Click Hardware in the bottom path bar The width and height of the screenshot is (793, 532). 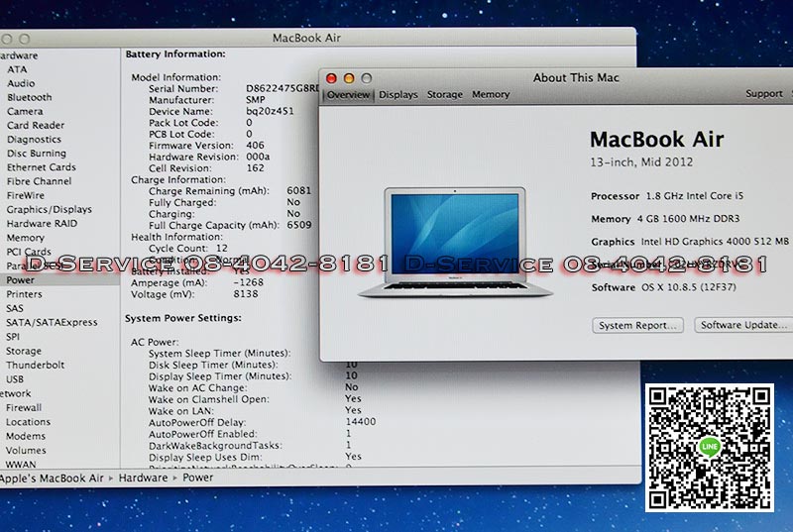[143, 478]
